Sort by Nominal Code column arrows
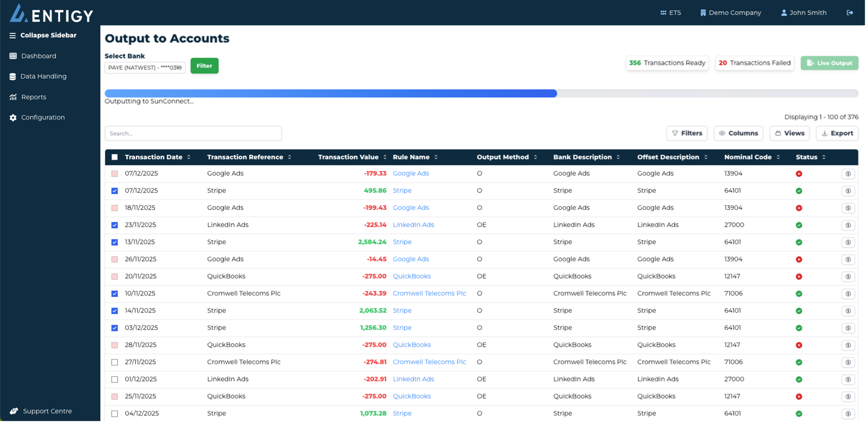Image resolution: width=868 pixels, height=423 pixels. (x=778, y=157)
